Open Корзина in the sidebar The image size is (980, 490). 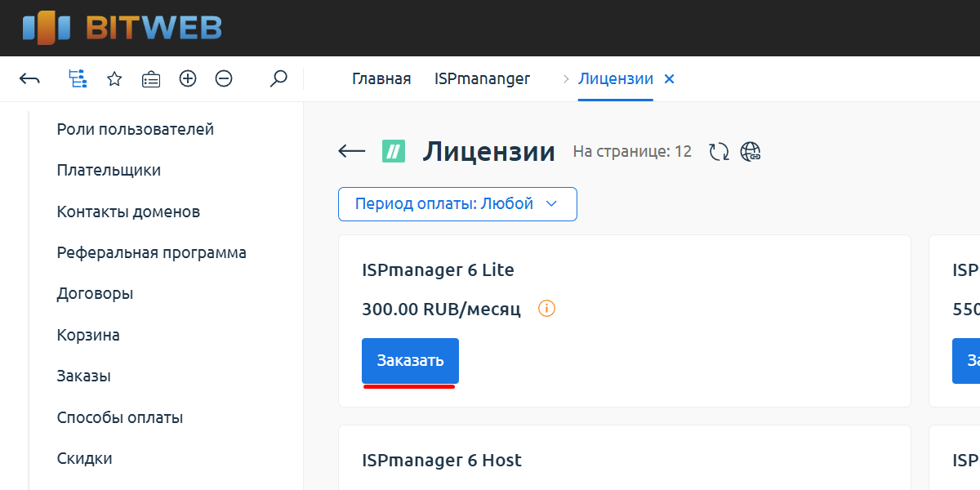pos(88,335)
